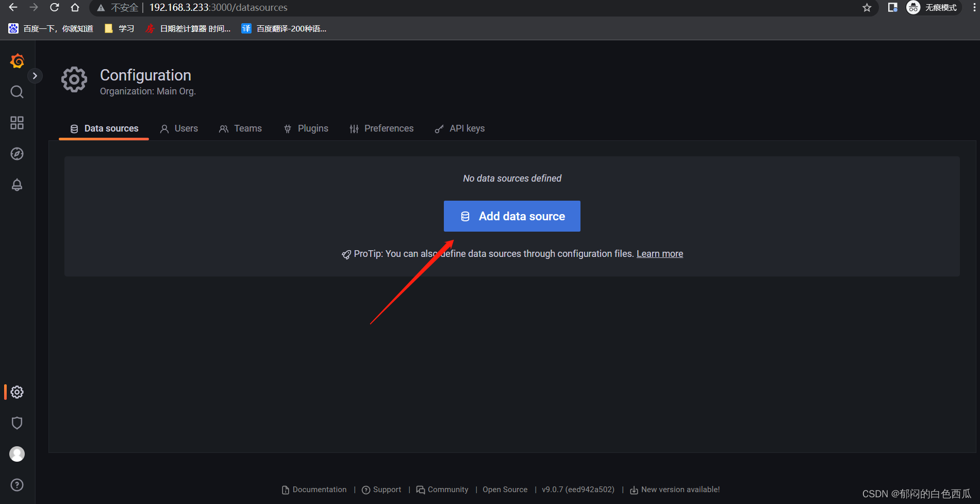The image size is (980, 504).
Task: Open the Documentation footer link
Action: pyautogui.click(x=314, y=490)
